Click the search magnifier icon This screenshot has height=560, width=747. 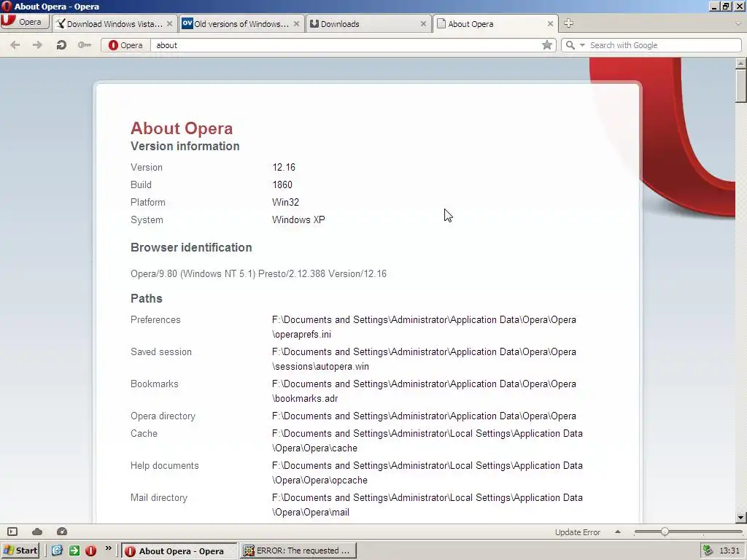pyautogui.click(x=570, y=45)
